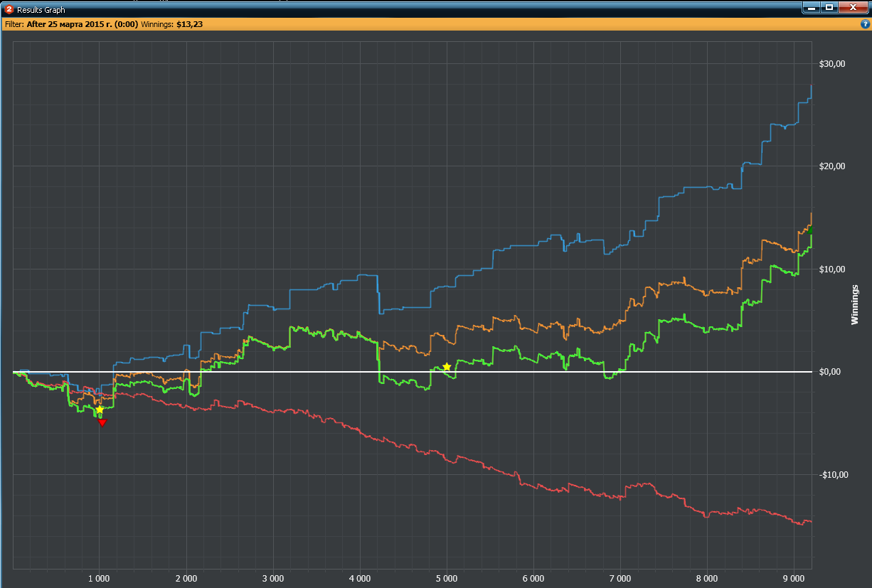Viewport: 872px width, 588px height.
Task: Click the '3 000' x-axis label
Action: (272, 578)
